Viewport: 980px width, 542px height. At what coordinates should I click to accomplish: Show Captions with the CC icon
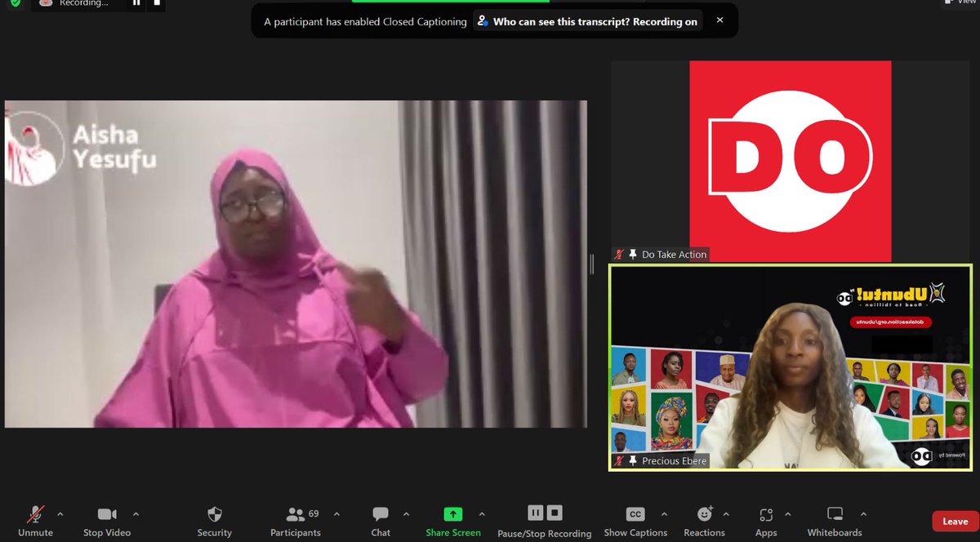[x=635, y=521]
